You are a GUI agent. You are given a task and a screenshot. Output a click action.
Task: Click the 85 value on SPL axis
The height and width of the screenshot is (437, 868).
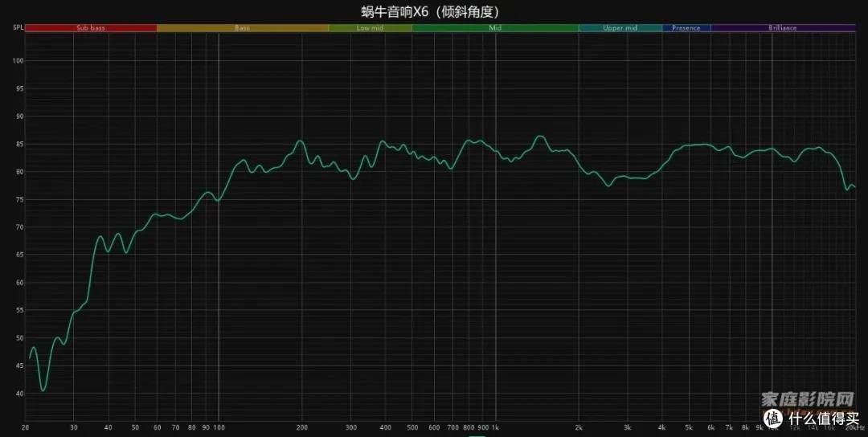[x=20, y=144]
